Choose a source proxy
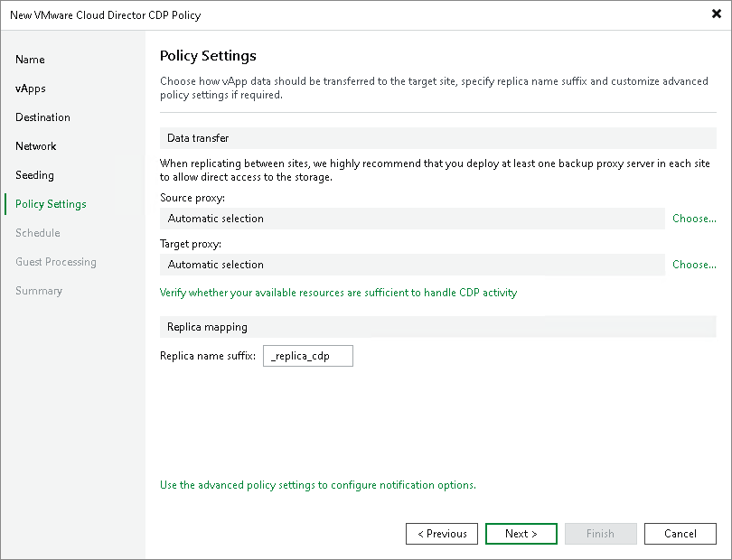 click(694, 219)
